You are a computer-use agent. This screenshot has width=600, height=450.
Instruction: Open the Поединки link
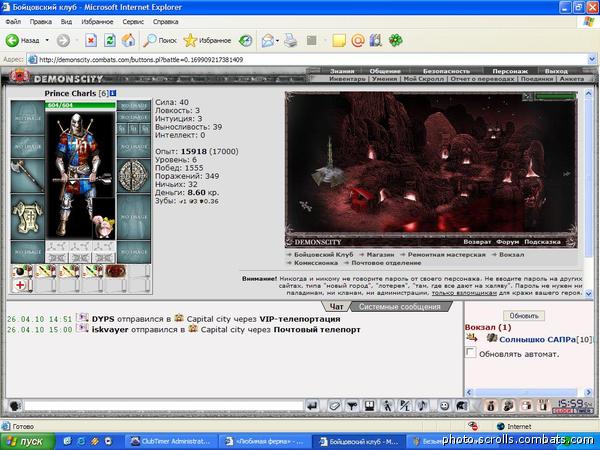pyautogui.click(x=537, y=78)
